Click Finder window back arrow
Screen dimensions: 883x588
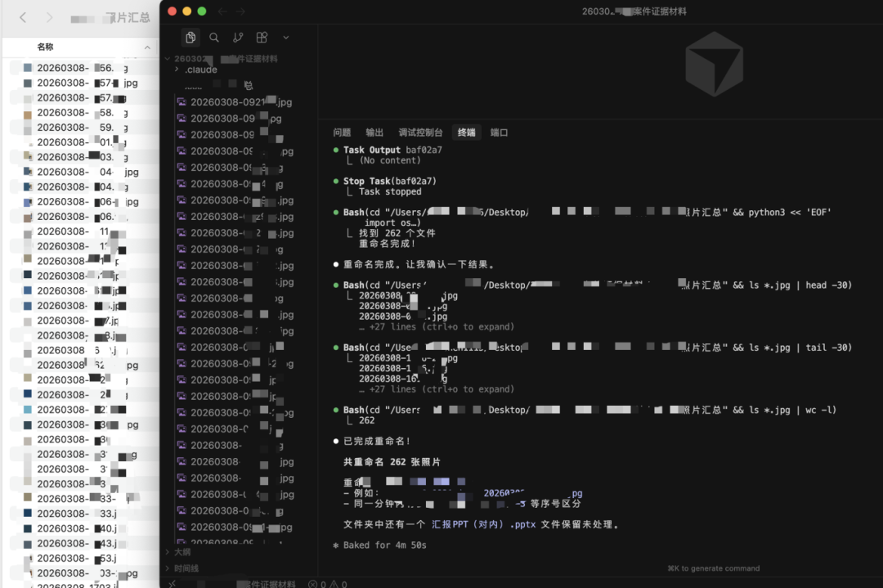[23, 17]
